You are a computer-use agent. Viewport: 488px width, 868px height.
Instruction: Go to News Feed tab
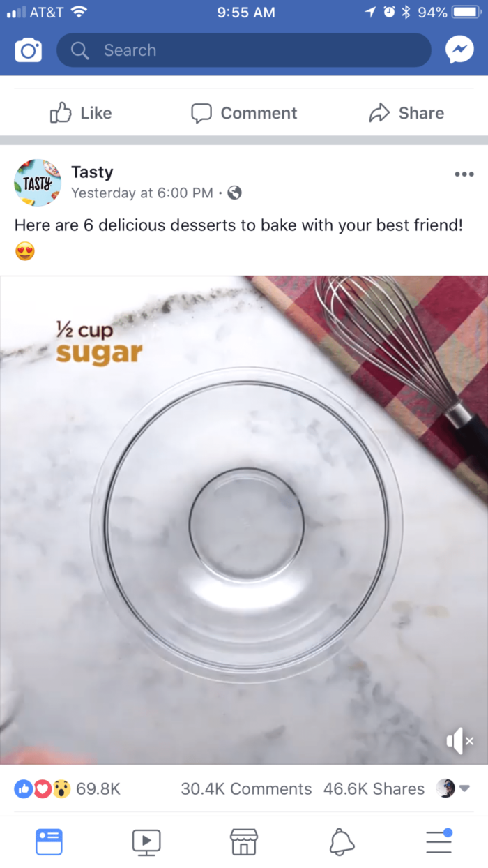click(x=49, y=842)
